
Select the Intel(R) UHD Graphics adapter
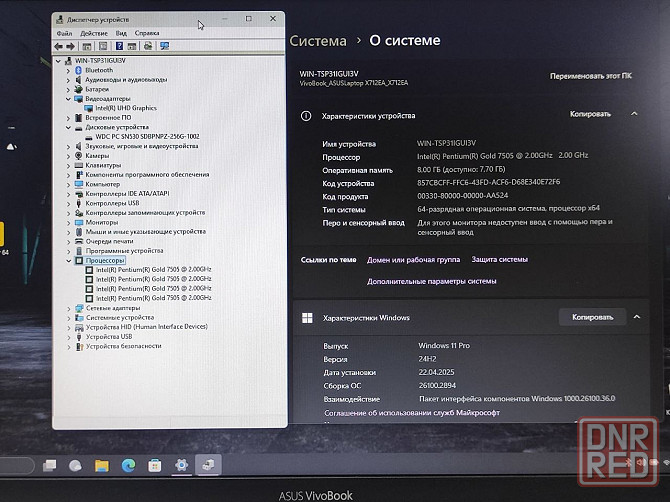tap(126, 108)
